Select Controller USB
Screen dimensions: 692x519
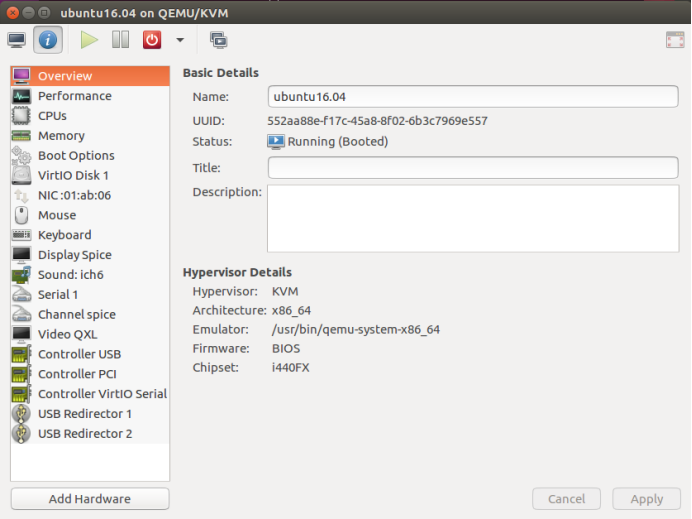point(90,354)
